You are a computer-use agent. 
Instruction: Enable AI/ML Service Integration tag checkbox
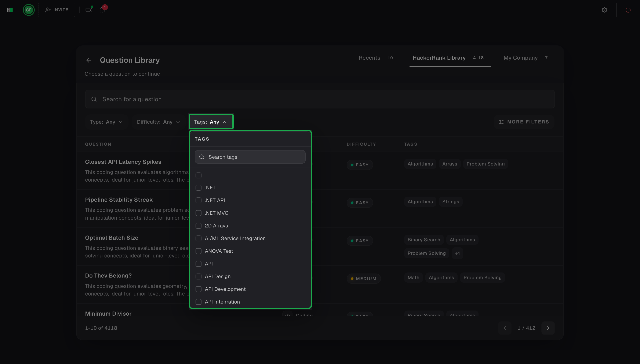pos(199,238)
